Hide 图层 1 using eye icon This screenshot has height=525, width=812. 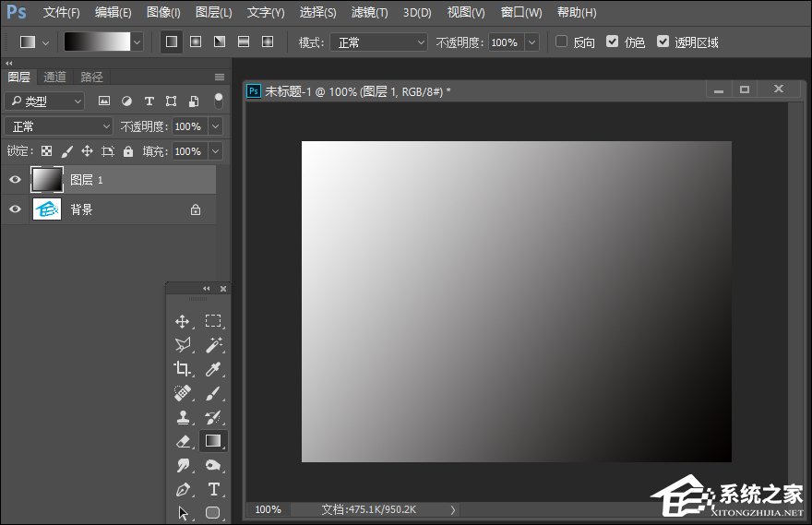point(15,180)
